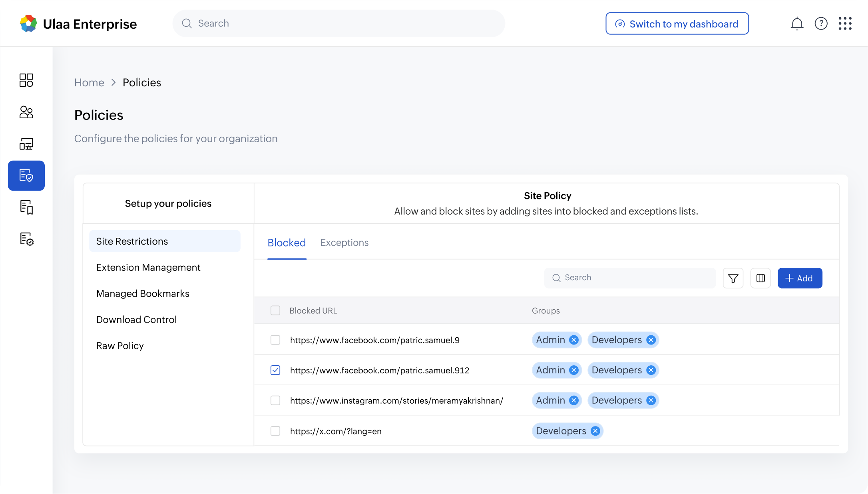Open notifications bell
Viewport: 868px width, 494px height.
(x=797, y=24)
